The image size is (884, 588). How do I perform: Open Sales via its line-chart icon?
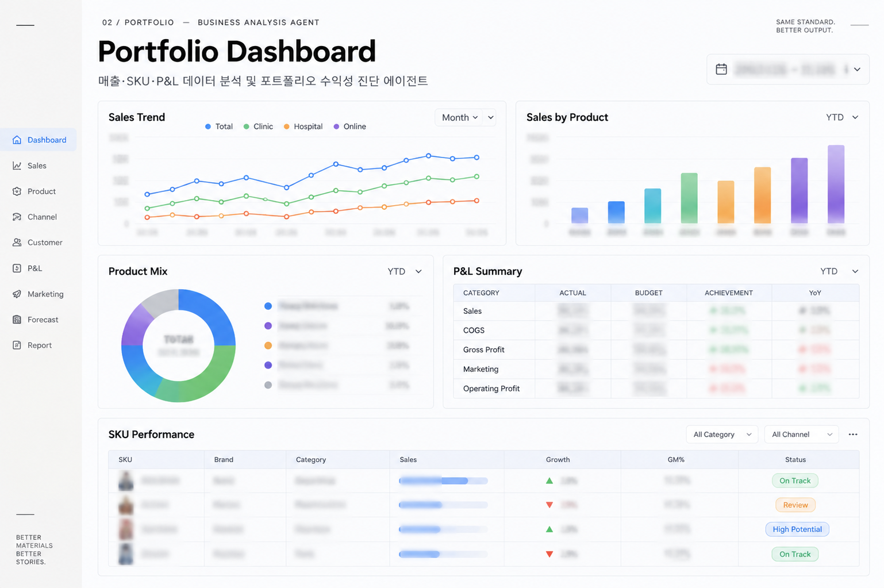17,166
